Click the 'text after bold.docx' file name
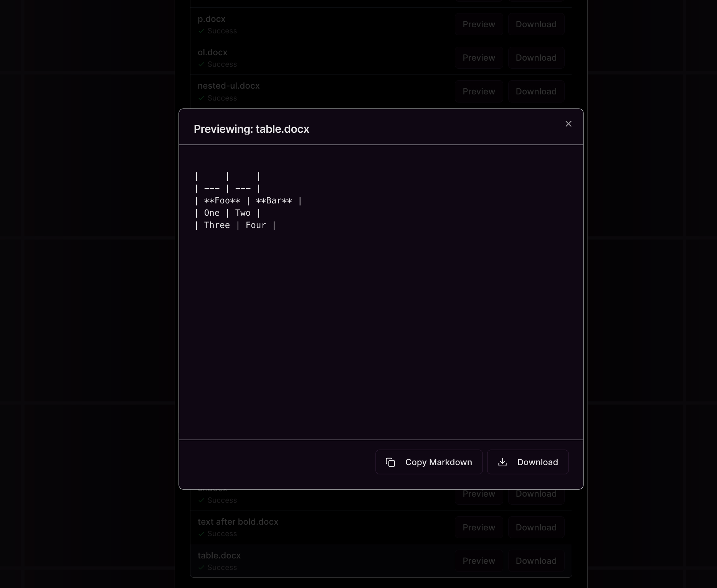Viewport: 717px width, 588px height. [238, 522]
